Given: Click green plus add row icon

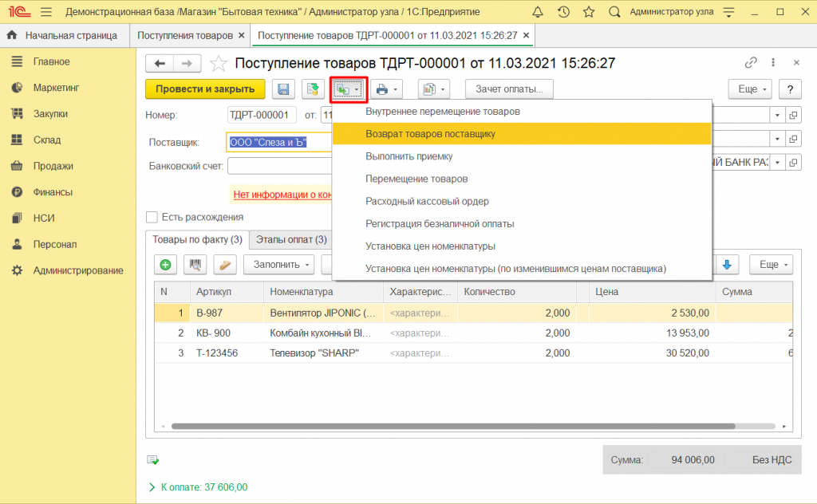Looking at the screenshot, I should (x=165, y=265).
